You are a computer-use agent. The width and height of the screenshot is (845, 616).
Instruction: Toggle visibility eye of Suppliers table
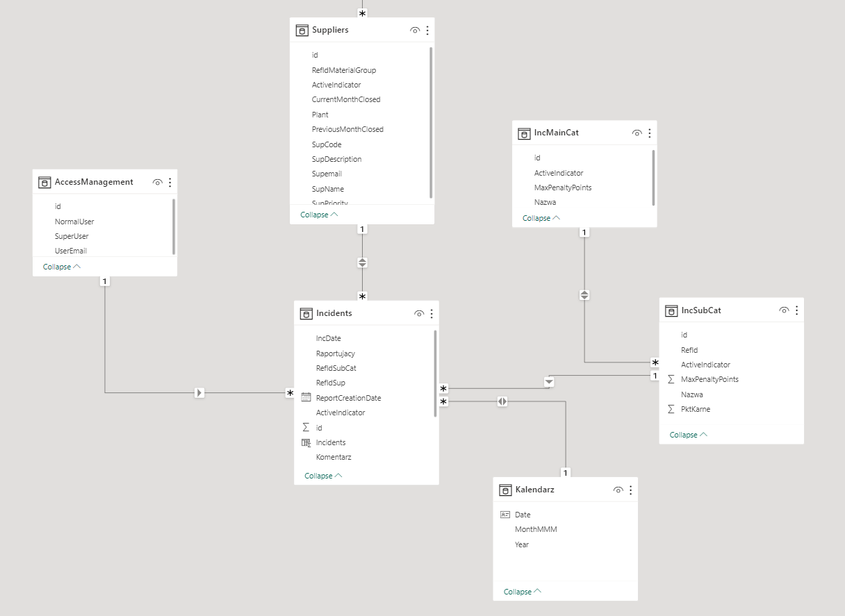coord(415,31)
